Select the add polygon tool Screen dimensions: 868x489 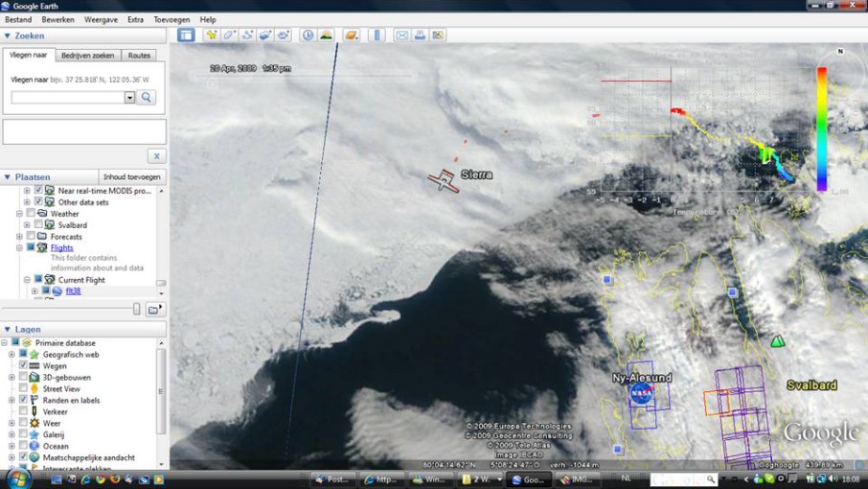click(x=229, y=35)
